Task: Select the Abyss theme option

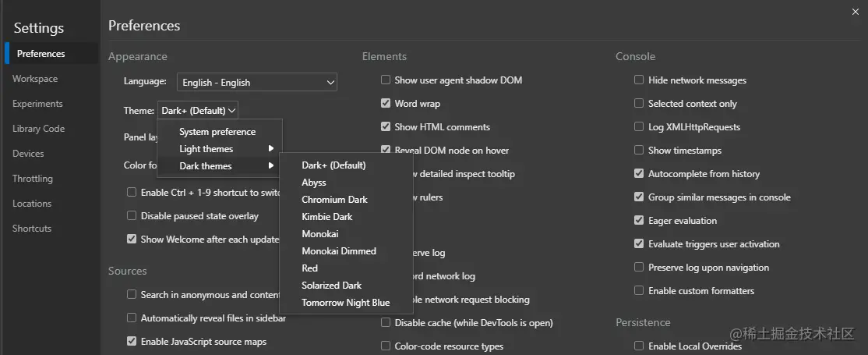Action: (314, 183)
